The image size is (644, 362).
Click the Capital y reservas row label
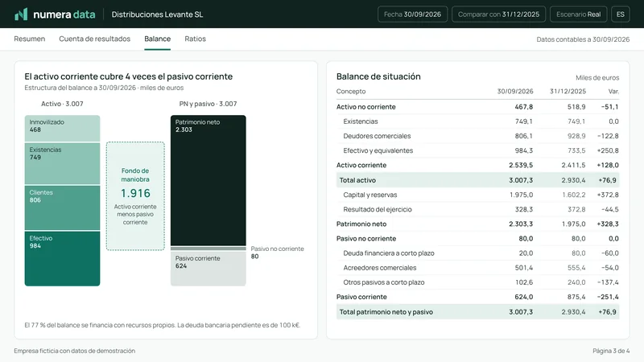click(x=370, y=195)
